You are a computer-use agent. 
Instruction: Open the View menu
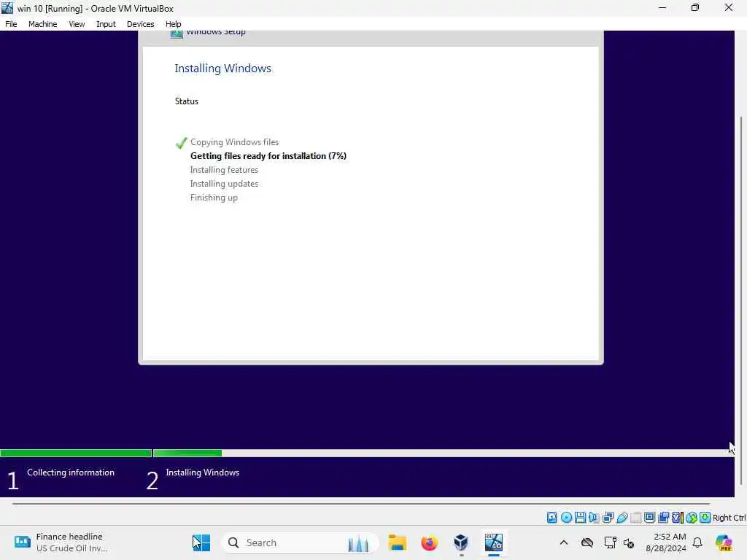click(x=76, y=24)
